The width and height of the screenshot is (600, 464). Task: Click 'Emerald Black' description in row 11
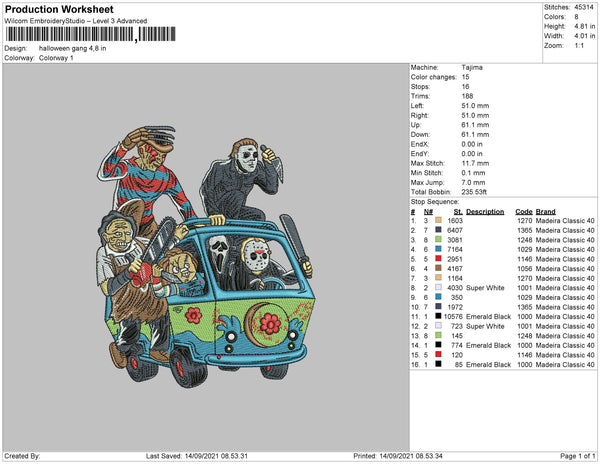[488, 317]
